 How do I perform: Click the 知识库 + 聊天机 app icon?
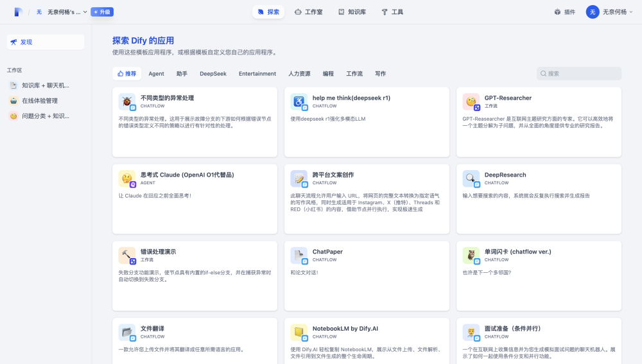click(13, 85)
